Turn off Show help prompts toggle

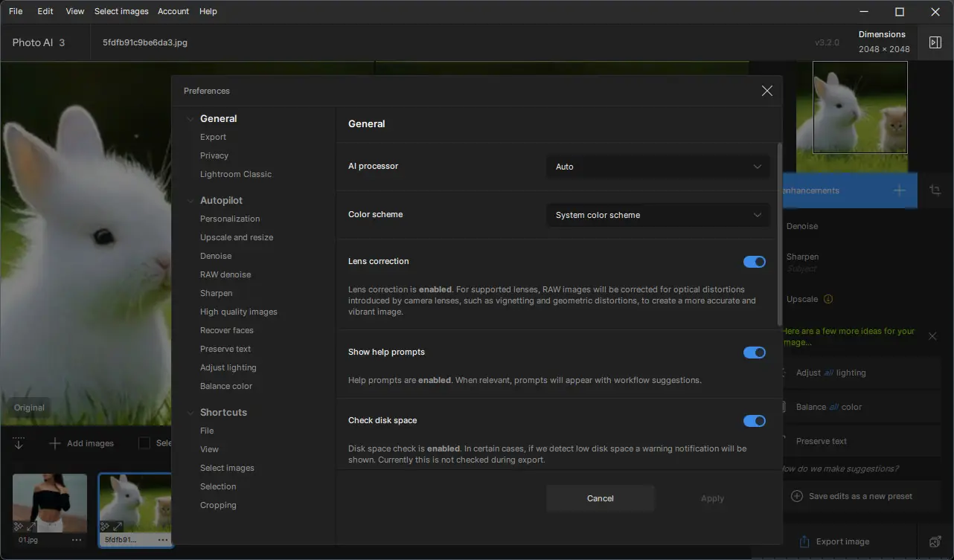[754, 353]
